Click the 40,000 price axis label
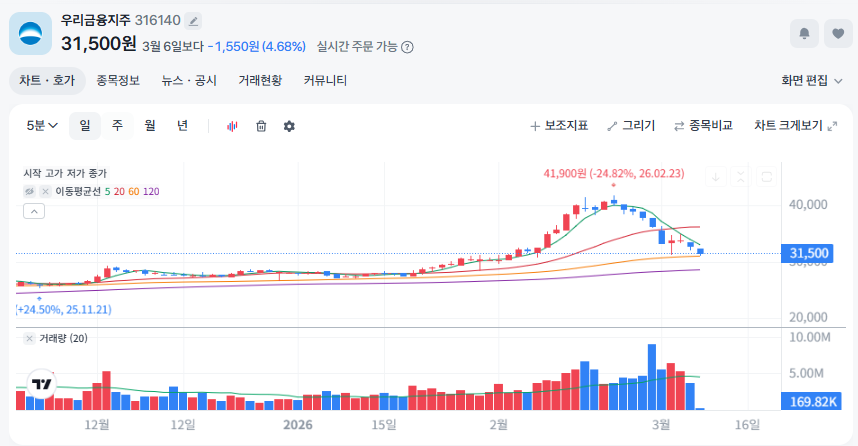This screenshot has width=858, height=446. 808,205
